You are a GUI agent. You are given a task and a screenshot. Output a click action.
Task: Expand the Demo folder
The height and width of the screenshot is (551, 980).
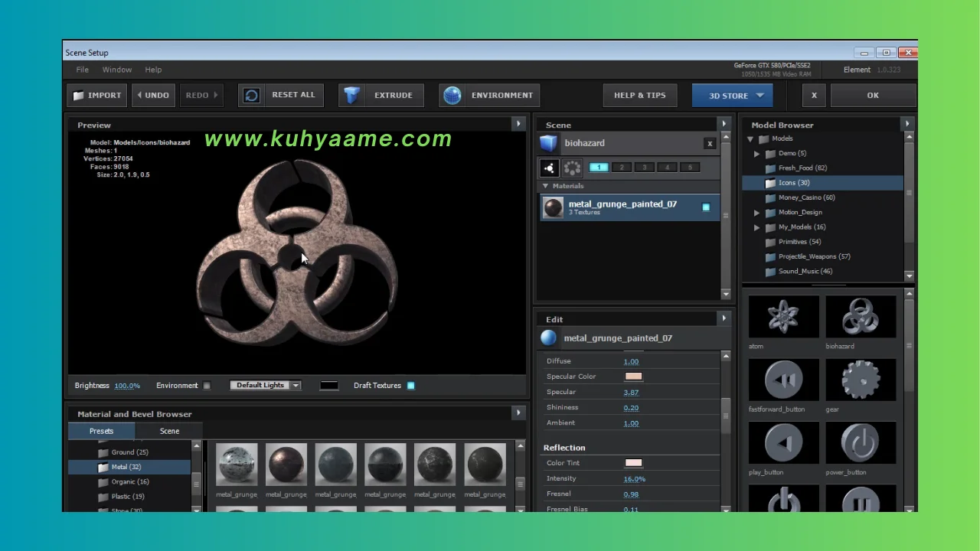pos(757,154)
